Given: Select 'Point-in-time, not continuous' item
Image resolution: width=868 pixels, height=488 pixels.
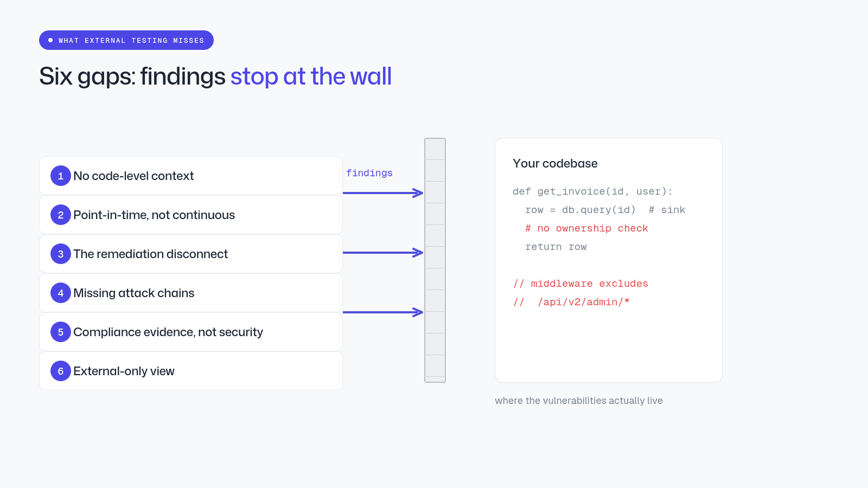Looking at the screenshot, I should coord(191,215).
